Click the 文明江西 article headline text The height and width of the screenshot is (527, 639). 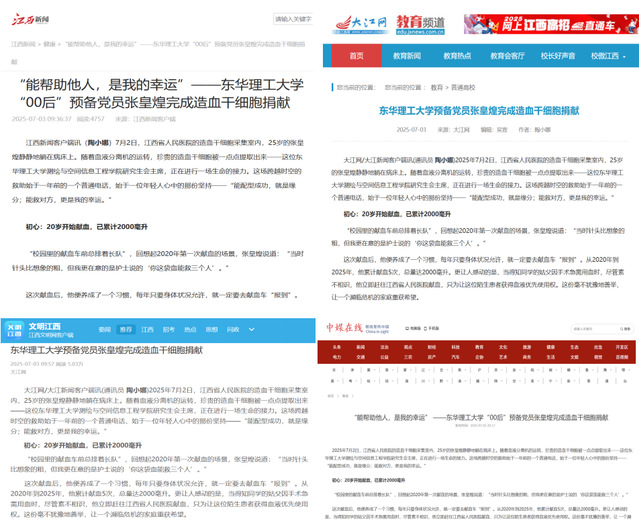point(106,350)
